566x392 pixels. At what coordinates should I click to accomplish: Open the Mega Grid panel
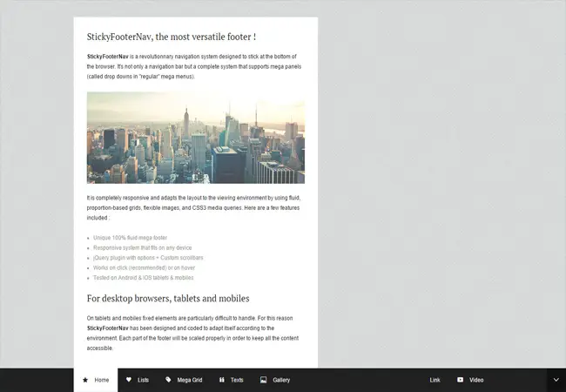184,380
